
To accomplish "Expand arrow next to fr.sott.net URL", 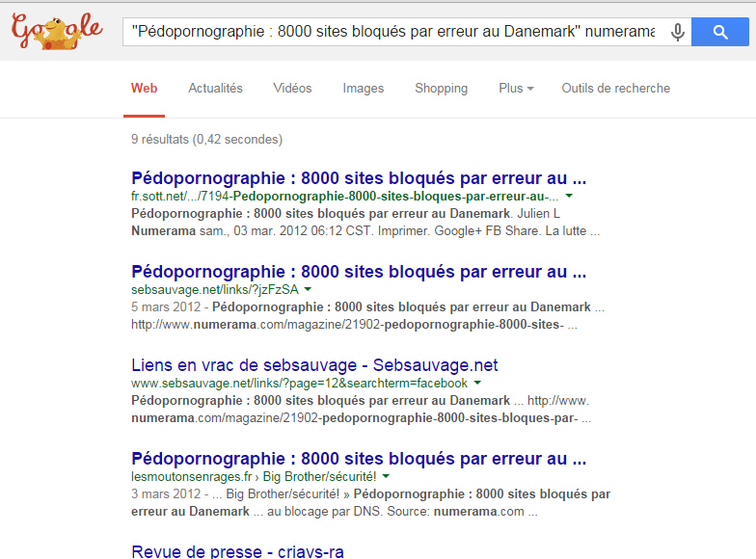I will [x=570, y=196].
